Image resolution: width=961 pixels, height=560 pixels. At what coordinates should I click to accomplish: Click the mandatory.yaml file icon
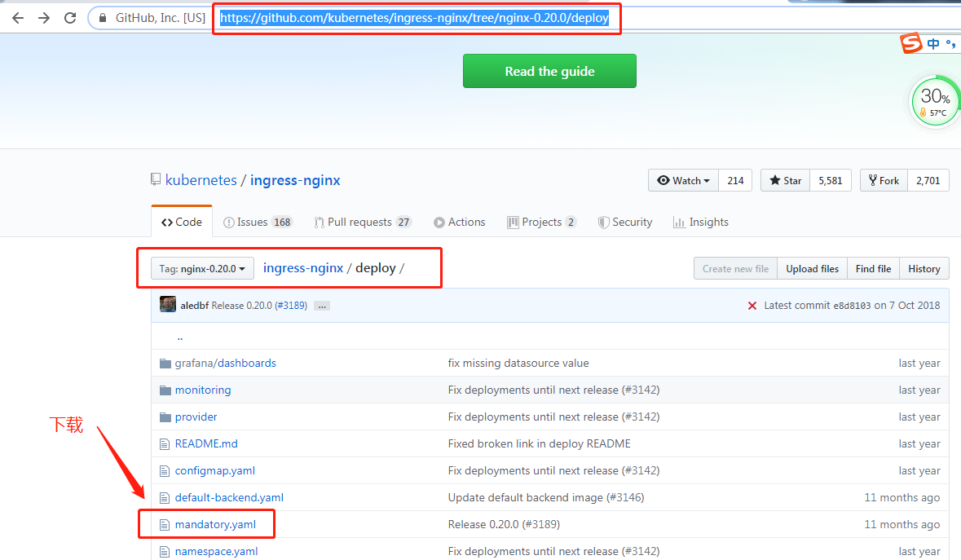(x=165, y=525)
